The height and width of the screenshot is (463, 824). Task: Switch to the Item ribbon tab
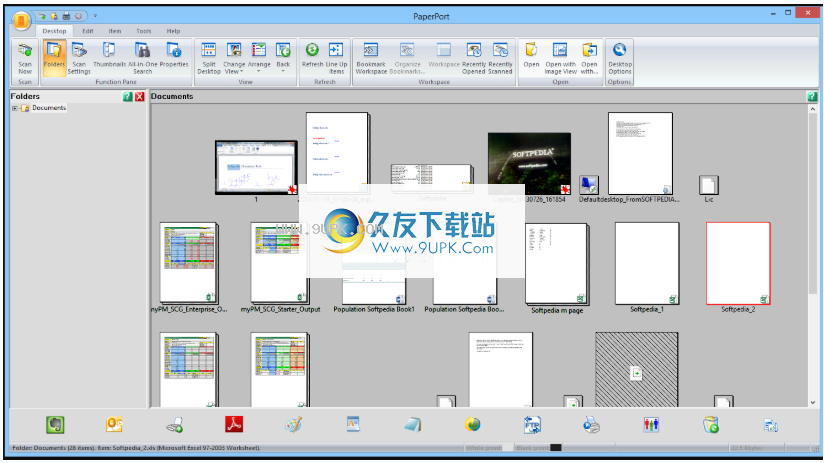[x=115, y=31]
